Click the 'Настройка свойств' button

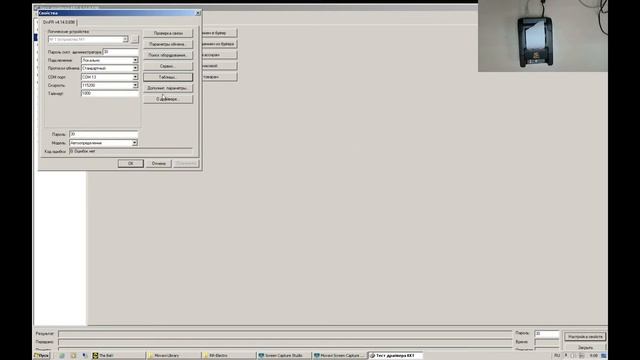pos(585,337)
